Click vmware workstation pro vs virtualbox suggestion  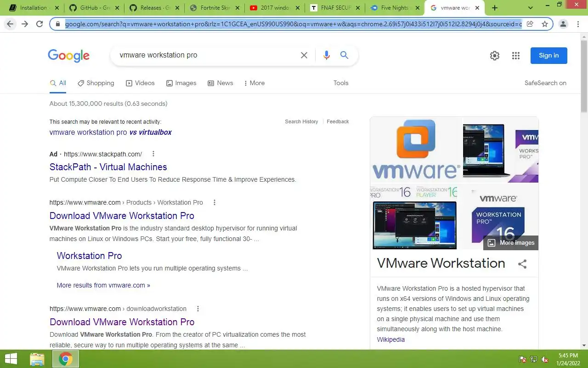point(111,132)
